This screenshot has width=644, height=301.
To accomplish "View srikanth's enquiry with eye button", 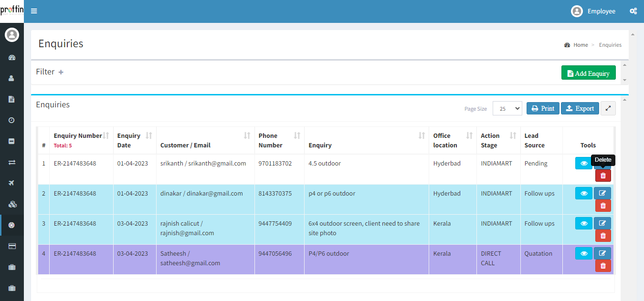I will pyautogui.click(x=583, y=163).
